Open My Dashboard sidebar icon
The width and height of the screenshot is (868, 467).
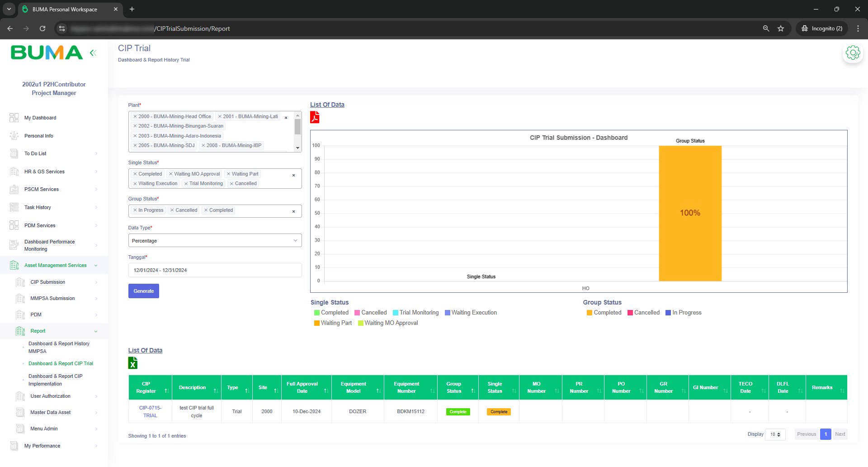pos(14,118)
